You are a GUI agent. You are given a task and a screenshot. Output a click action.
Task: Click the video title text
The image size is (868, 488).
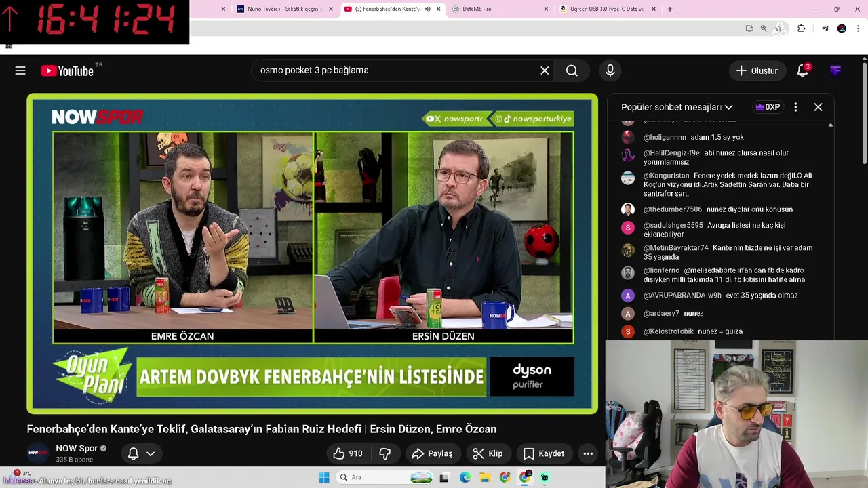[262, 429]
